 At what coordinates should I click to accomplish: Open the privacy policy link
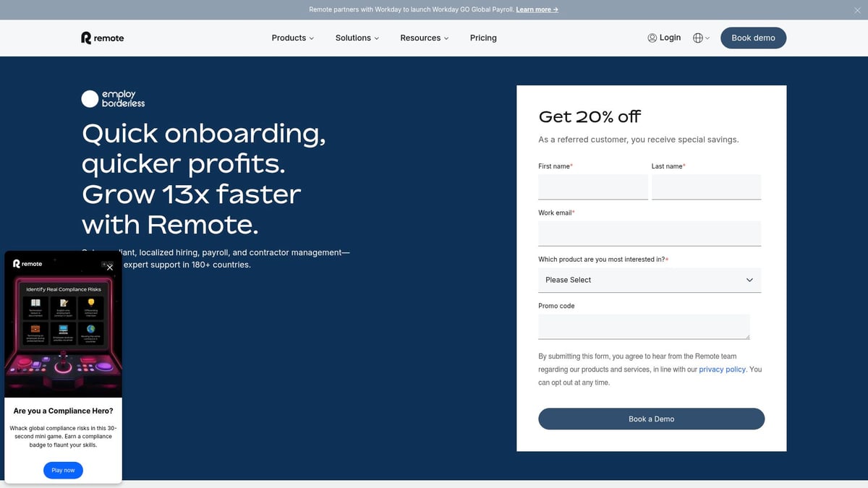pos(722,369)
